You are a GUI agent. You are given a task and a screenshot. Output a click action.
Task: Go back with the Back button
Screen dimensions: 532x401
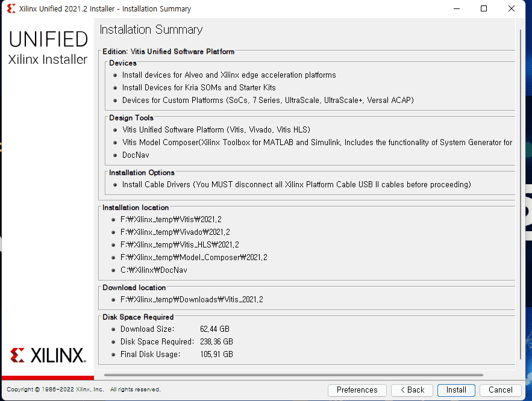(412, 390)
